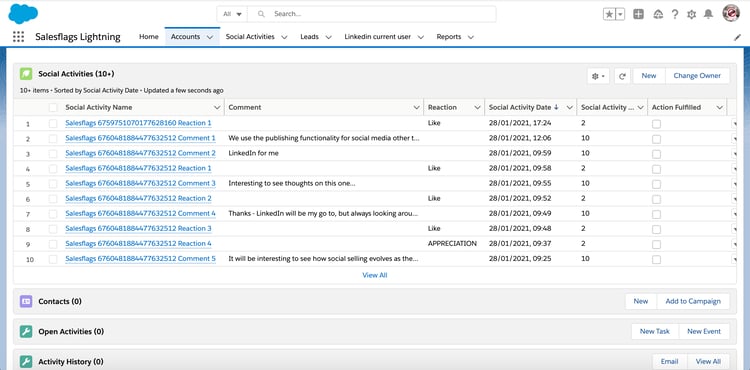Open the All search scope dropdown

coord(232,14)
